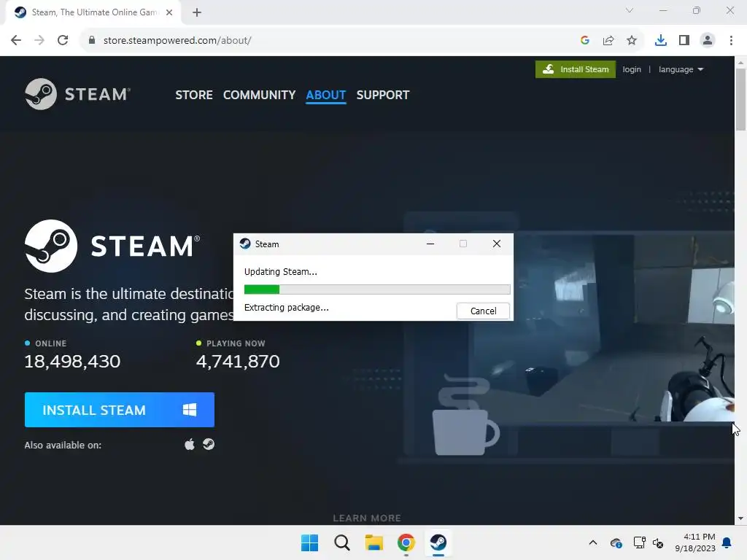Open the language dropdown
Screen dimensions: 747x560
[x=681, y=69]
